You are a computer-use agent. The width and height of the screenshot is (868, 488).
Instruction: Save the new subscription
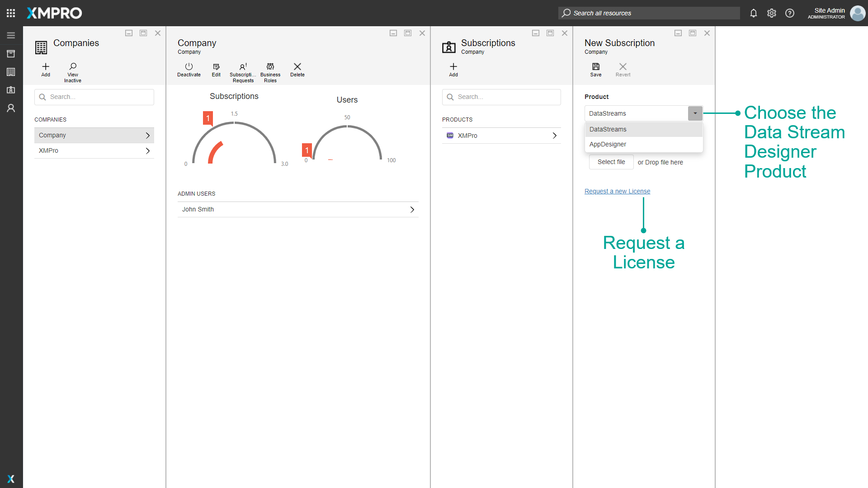click(595, 67)
